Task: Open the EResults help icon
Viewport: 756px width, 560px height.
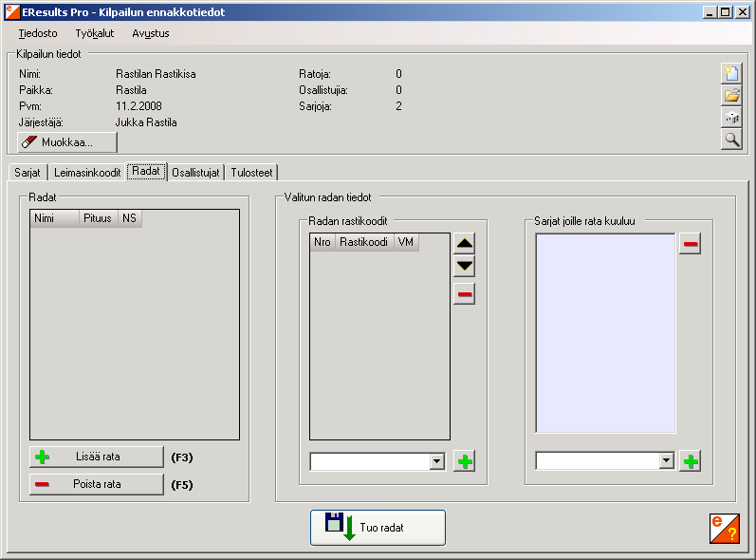Action: [x=724, y=529]
